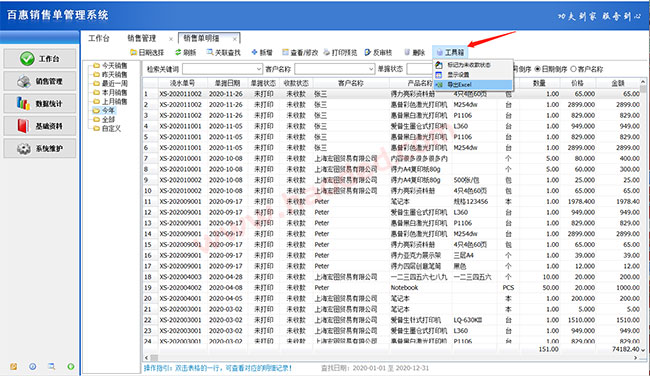This screenshot has width=650, height=376.
Task: Select the 最近一周 folder
Action: (x=110, y=83)
